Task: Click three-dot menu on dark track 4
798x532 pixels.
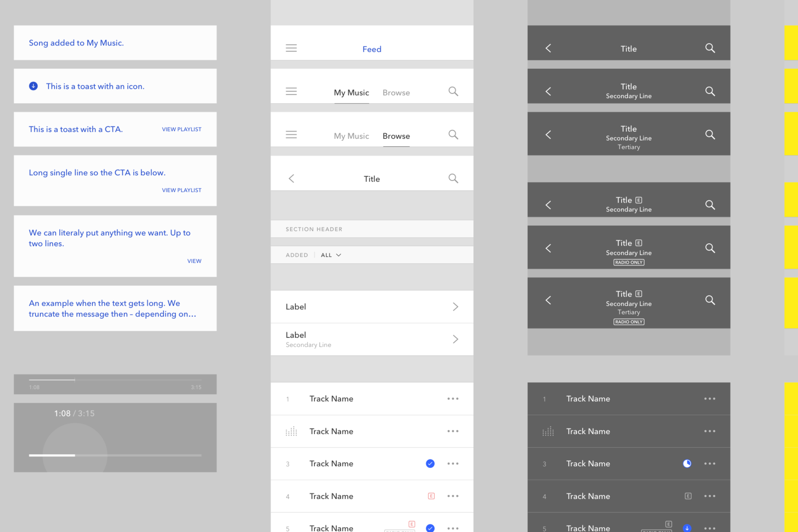Action: tap(710, 496)
